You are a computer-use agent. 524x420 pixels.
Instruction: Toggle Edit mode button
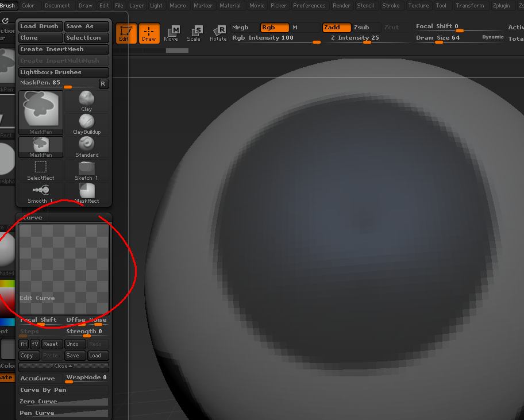126,33
